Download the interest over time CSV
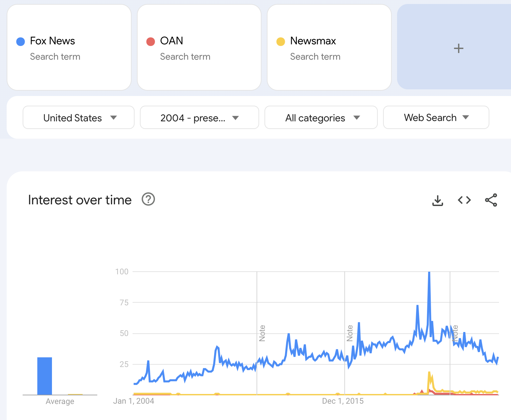The height and width of the screenshot is (420, 511). coord(437,200)
